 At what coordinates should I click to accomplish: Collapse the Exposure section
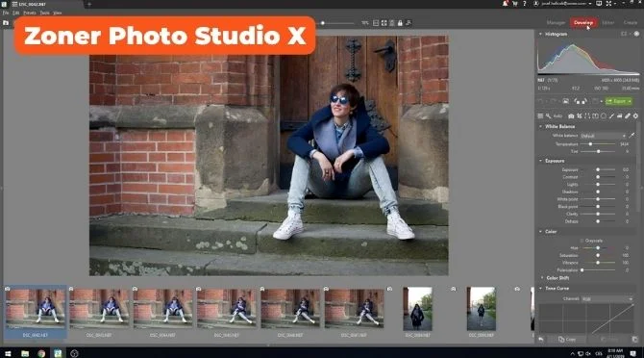click(540, 161)
